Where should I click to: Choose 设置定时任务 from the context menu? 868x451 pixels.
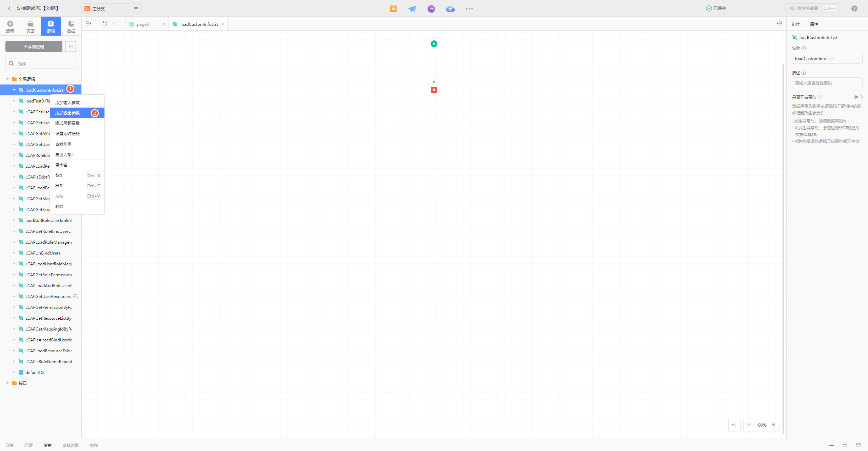pos(77,133)
